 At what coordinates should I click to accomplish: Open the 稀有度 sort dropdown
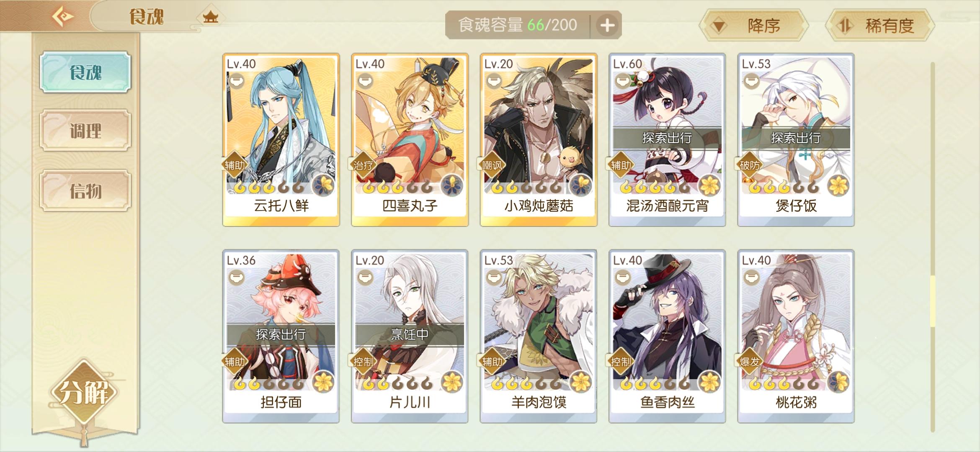coord(880,26)
